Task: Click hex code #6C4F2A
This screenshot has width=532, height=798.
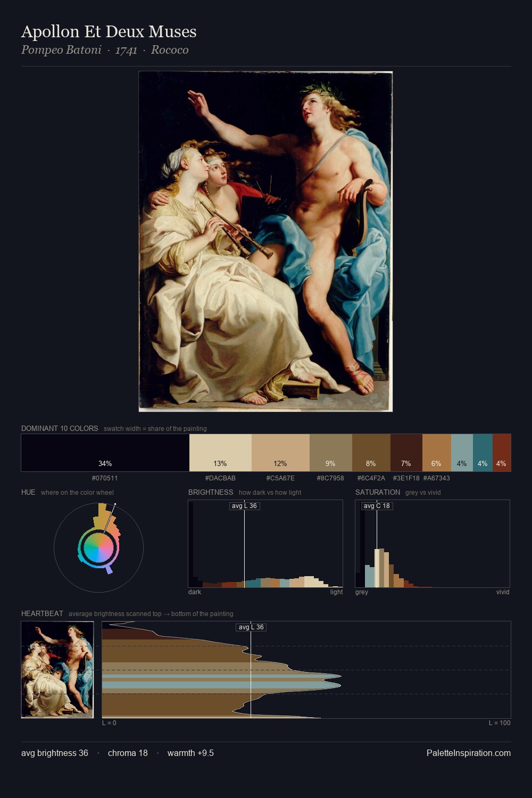Action: point(371,478)
